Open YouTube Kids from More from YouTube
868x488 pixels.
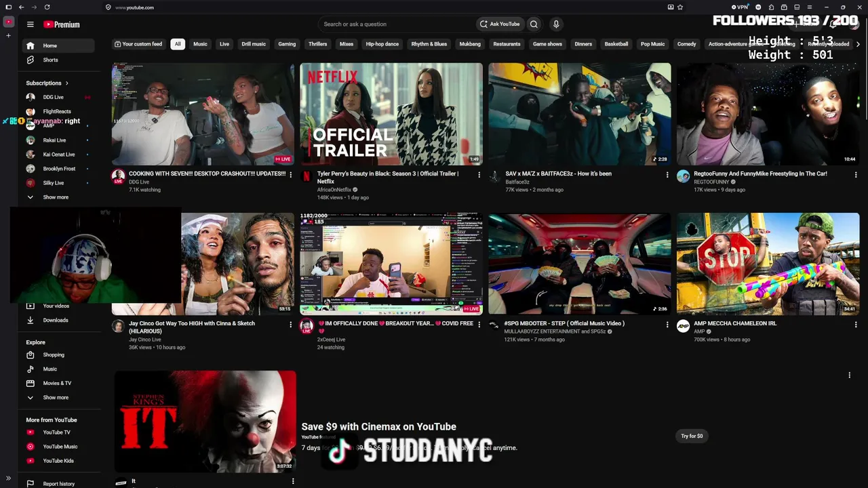point(57,461)
